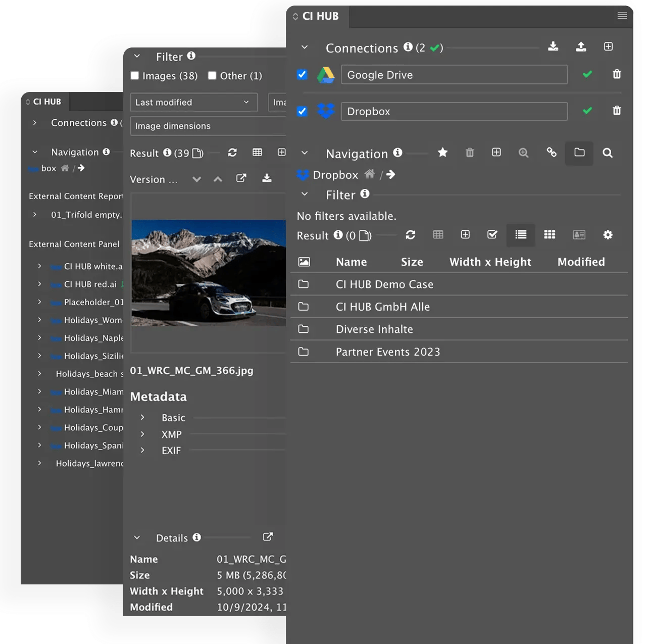The height and width of the screenshot is (644, 649).
Task: Click download icon in Version row
Action: point(267,178)
